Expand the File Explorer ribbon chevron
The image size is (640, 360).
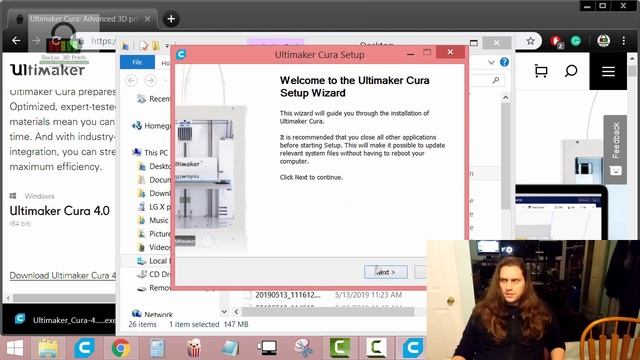pyautogui.click(x=491, y=62)
